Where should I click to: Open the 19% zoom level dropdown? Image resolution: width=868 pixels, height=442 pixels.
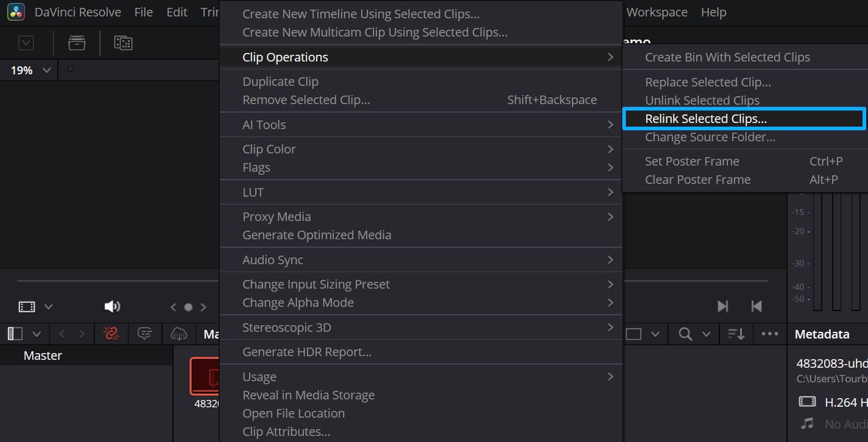click(x=28, y=70)
